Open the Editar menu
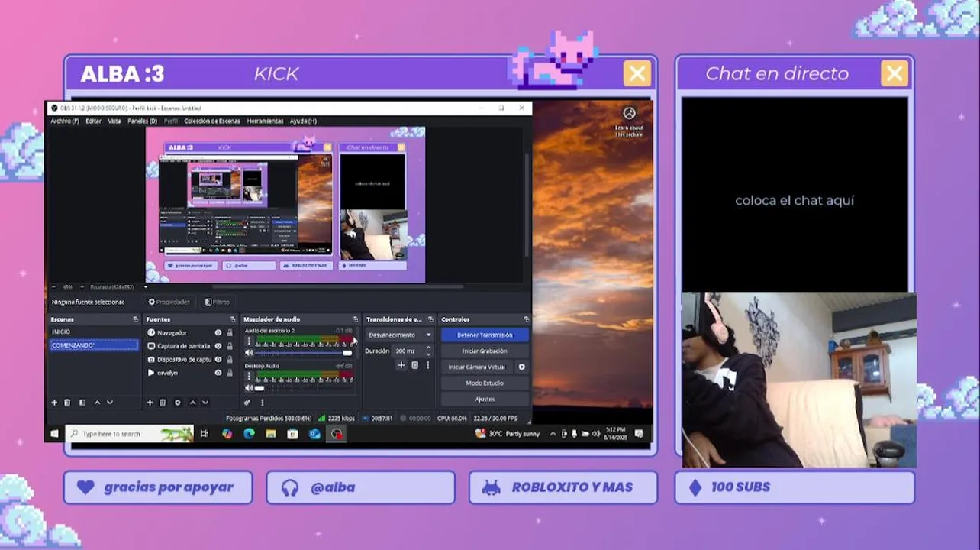Screen dimensions: 980x550 click(93, 121)
